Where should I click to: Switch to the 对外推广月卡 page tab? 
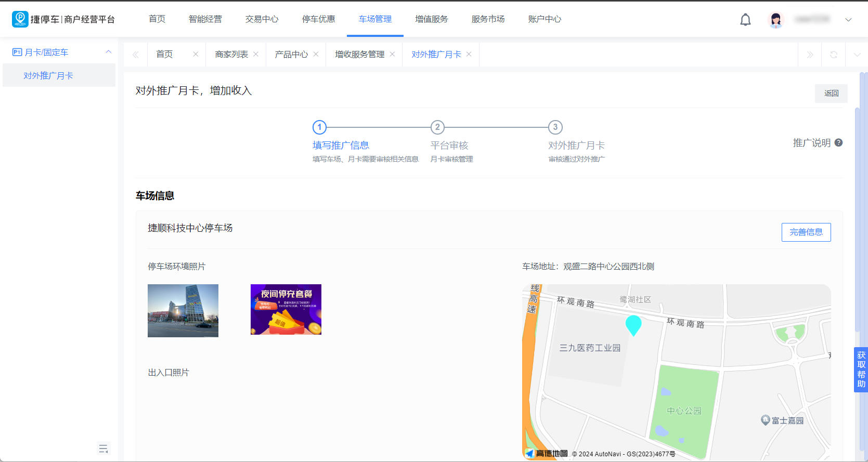tap(436, 54)
